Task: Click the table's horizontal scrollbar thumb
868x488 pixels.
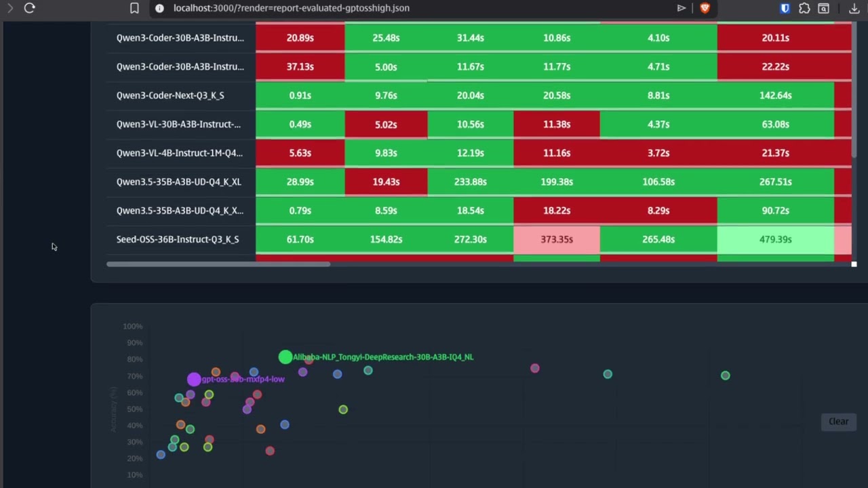Action: (x=218, y=264)
